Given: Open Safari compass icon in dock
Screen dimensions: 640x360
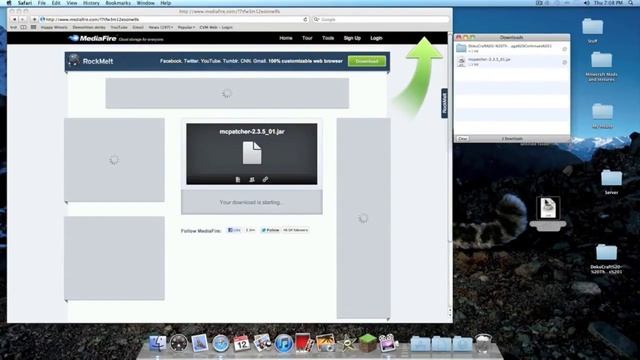Looking at the screenshot, I should pos(220,344).
